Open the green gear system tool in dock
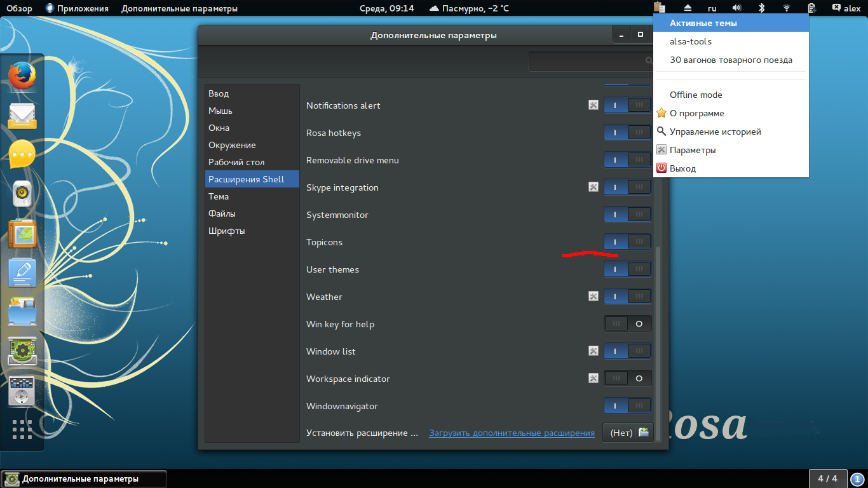This screenshot has width=868, height=488. [x=22, y=351]
